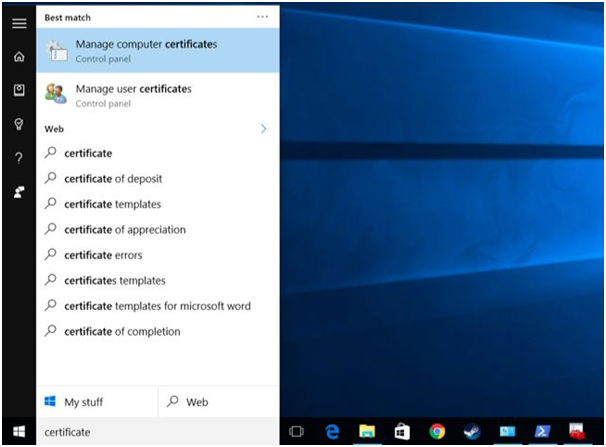Go to Cortana Home in the sidebar
606x447 pixels.
(x=18, y=57)
